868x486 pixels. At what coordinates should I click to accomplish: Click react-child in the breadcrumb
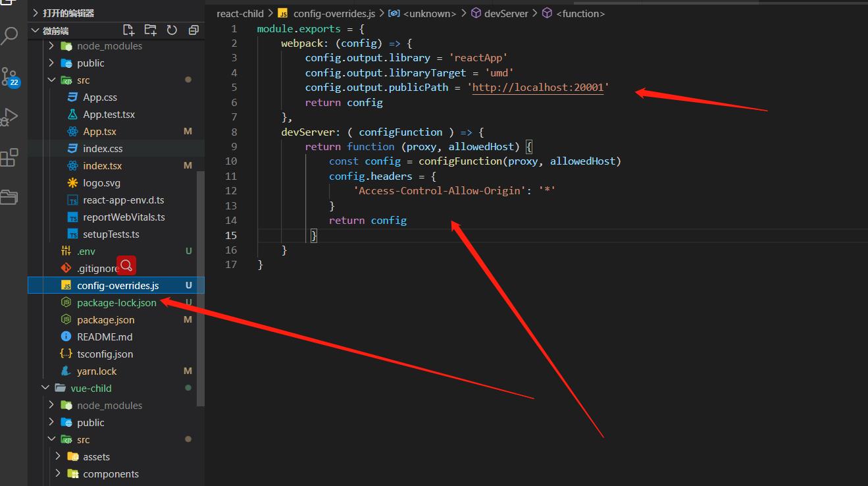(x=240, y=13)
